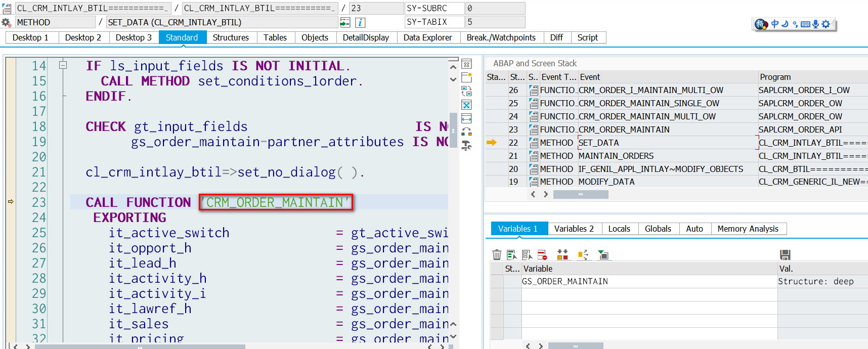Click the breakpoint margin at line 23
868x349 pixels.
point(11,202)
